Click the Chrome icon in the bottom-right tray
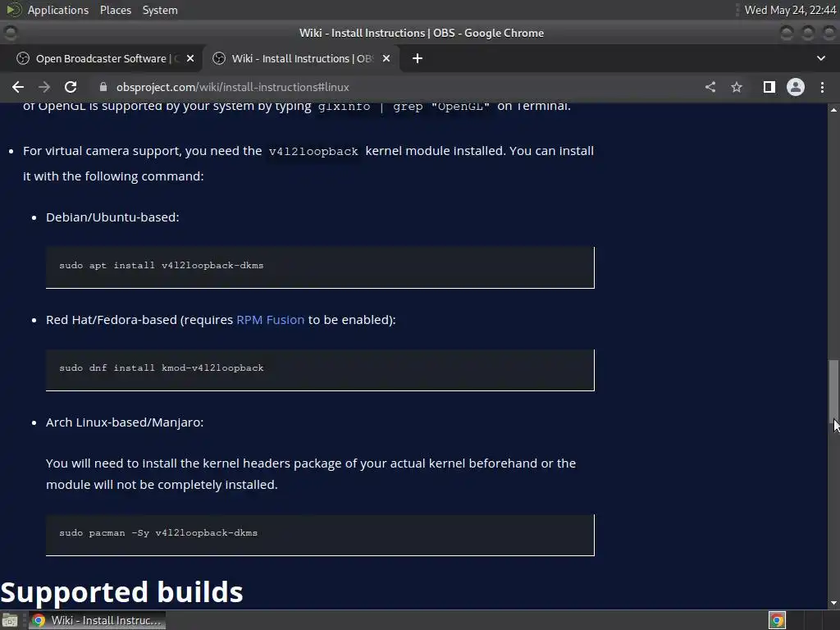Image resolution: width=840 pixels, height=630 pixels. coord(777,620)
